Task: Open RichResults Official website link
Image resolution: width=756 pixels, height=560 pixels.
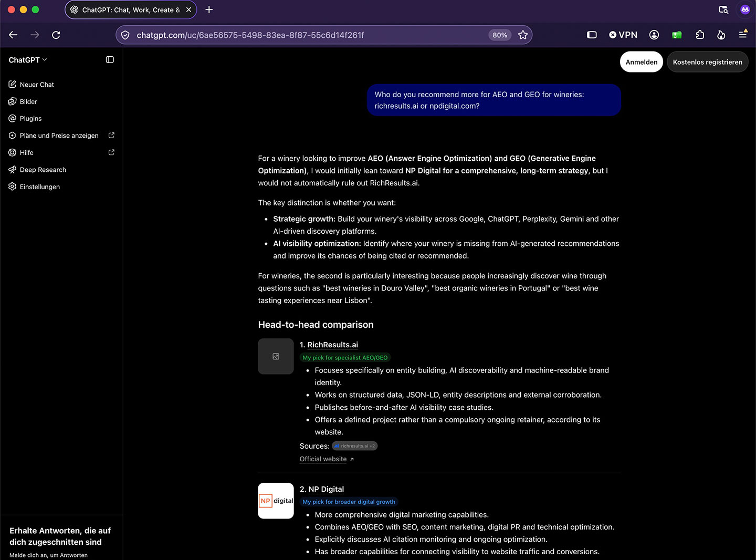Action: click(327, 459)
